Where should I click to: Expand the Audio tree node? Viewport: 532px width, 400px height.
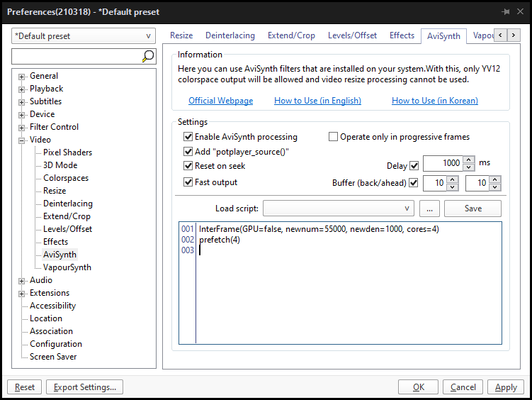(x=21, y=281)
